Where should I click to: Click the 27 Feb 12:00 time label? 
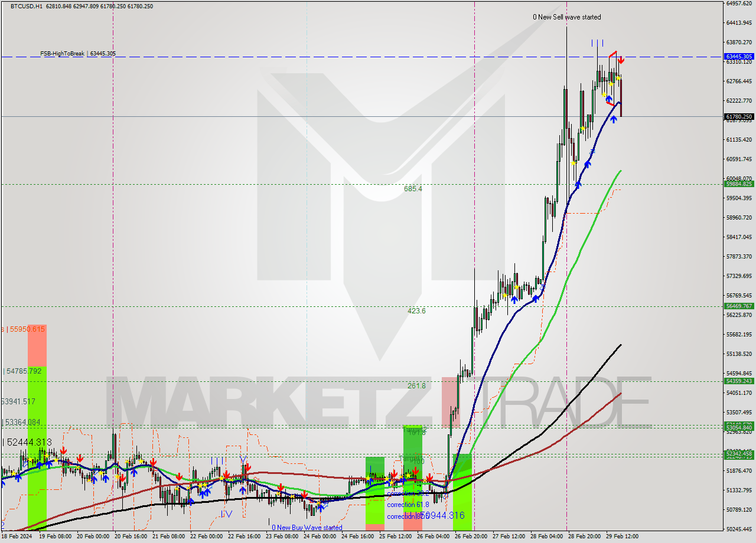509,537
